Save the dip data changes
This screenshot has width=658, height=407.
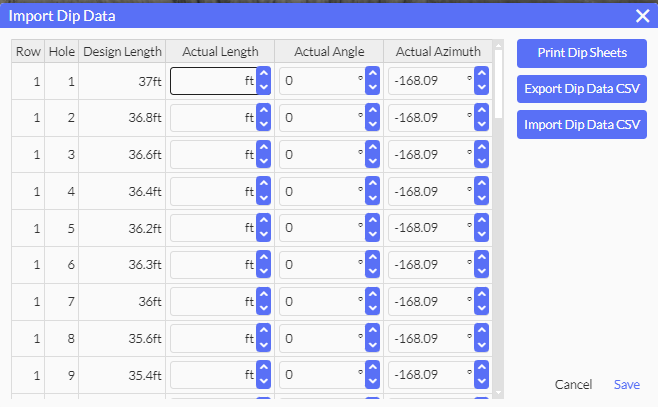click(627, 385)
